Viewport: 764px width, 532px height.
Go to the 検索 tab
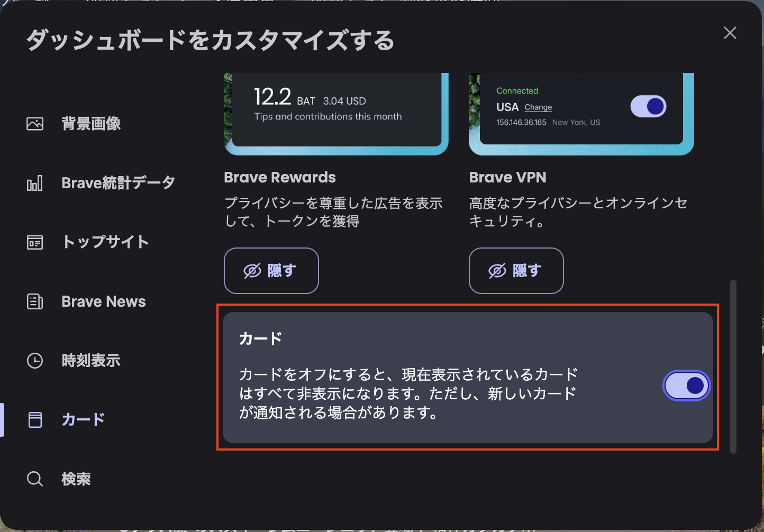tap(76, 479)
